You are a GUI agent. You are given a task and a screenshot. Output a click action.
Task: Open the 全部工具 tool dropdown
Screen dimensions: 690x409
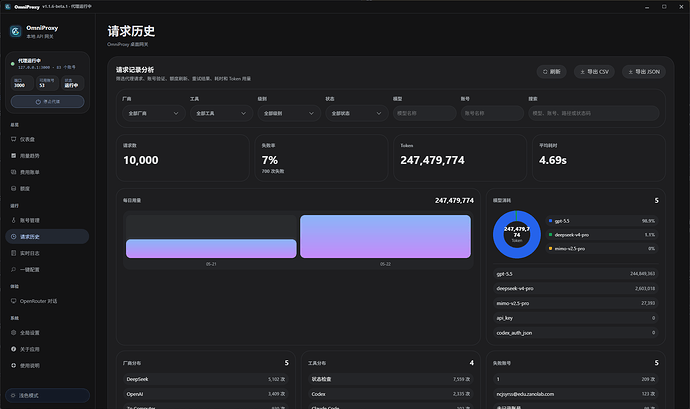pos(221,113)
